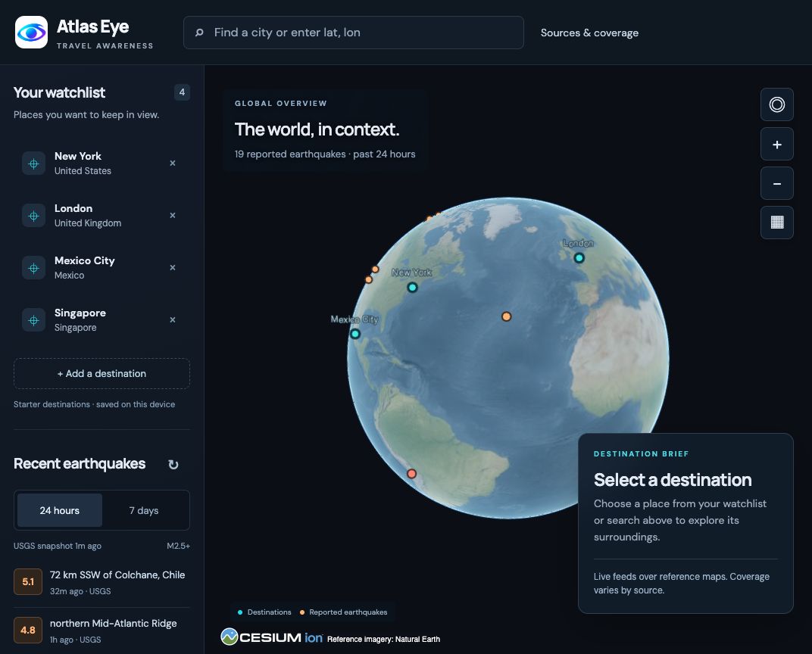
Task: Click the London marker on globe
Action: pos(579,257)
